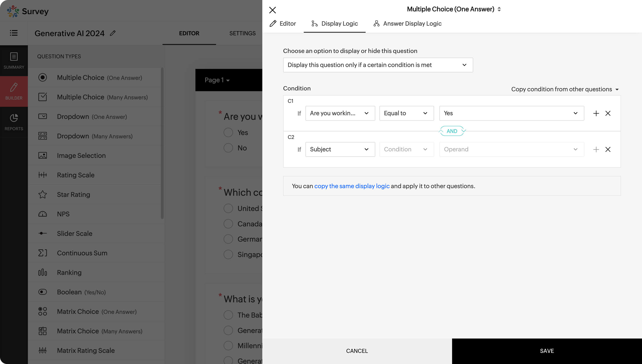The width and height of the screenshot is (642, 364).
Task: Select the No radio button
Action: (228, 148)
